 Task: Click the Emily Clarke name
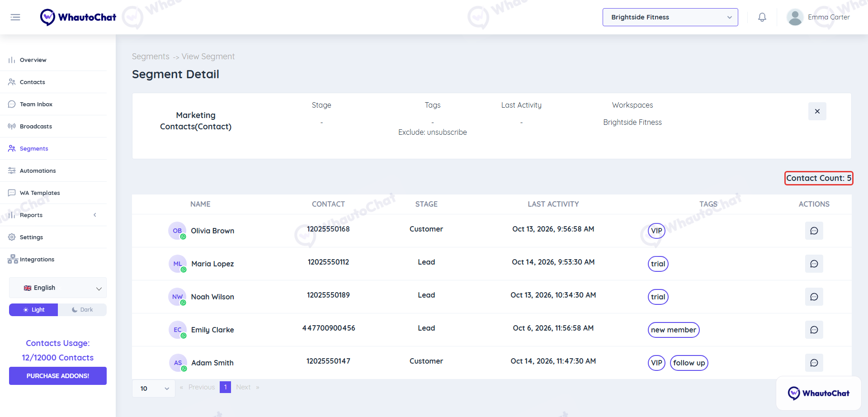tap(212, 330)
